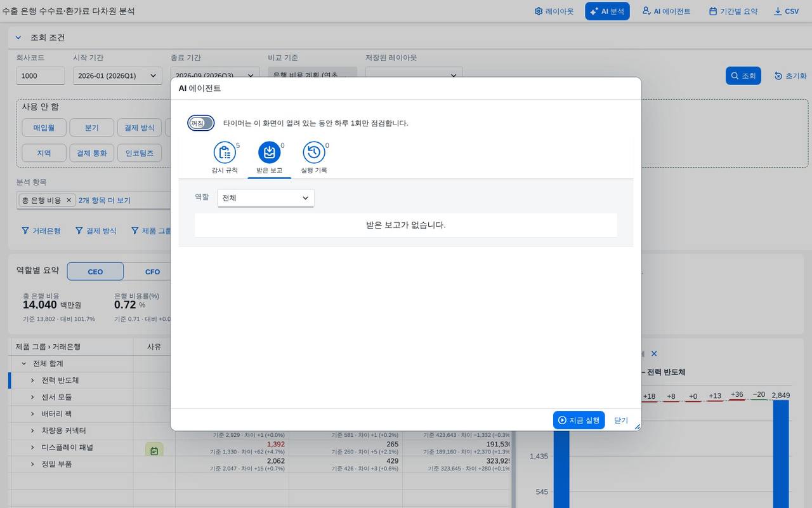Select the 결제 방식 dimension chip

pyautogui.click(x=140, y=128)
